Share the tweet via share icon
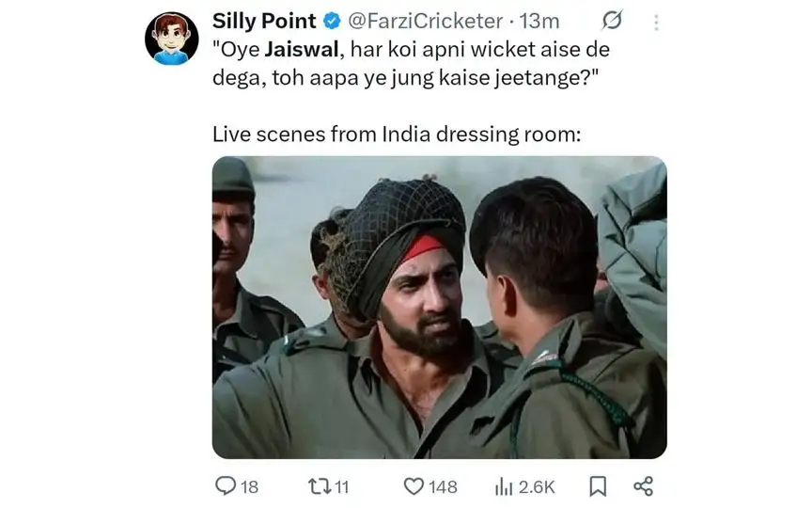 644,486
